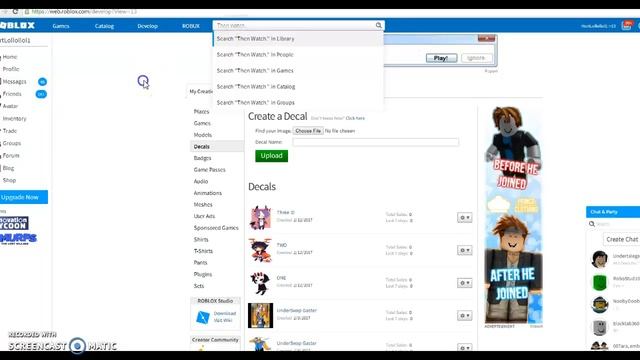Open Trade in left sidebar
This screenshot has height=360, width=640.
point(10,131)
